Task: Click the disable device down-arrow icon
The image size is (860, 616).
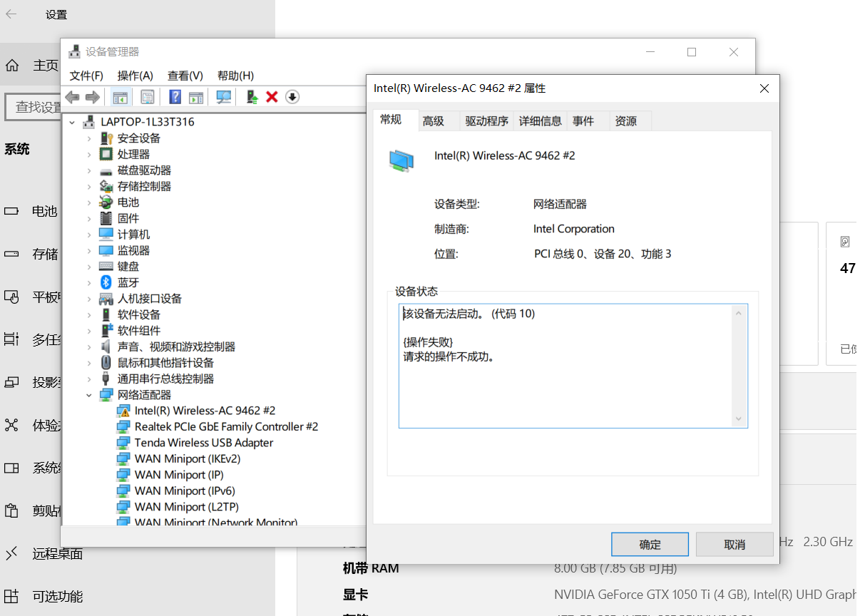Action: [x=292, y=97]
